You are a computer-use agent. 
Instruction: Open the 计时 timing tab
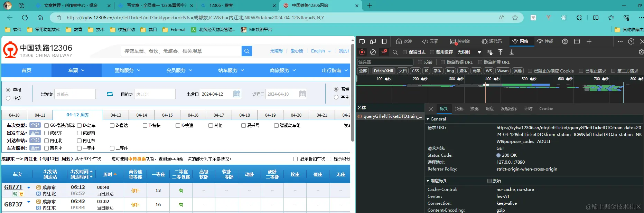tap(528, 109)
